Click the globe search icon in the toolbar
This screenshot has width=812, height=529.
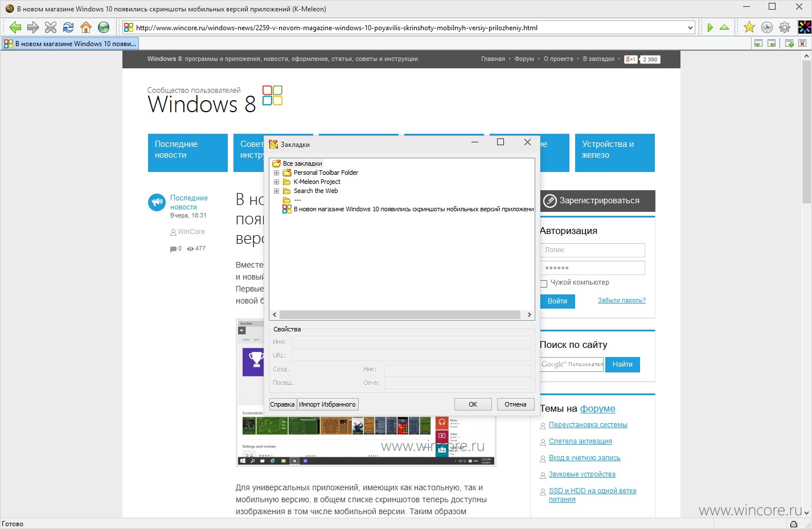[104, 27]
